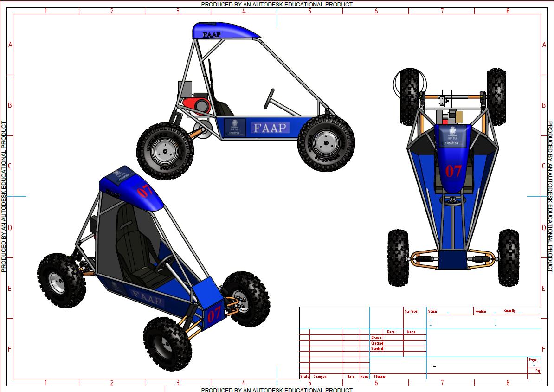Click zone letter 'D' on left border
554x392 pixels.
tap(10, 228)
